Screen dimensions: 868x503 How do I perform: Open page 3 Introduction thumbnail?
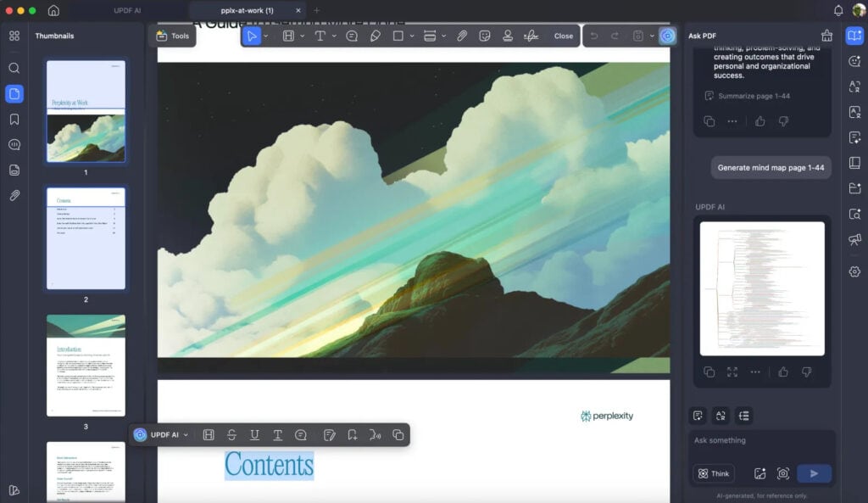[x=86, y=366]
